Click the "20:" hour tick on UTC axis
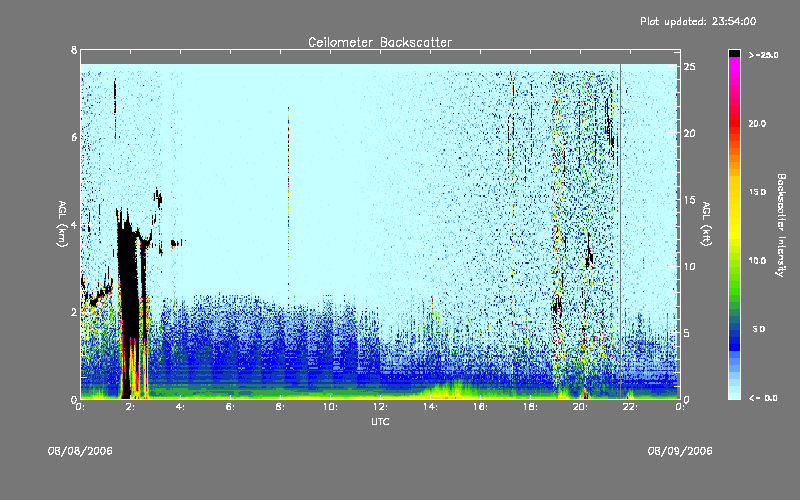 click(x=580, y=407)
